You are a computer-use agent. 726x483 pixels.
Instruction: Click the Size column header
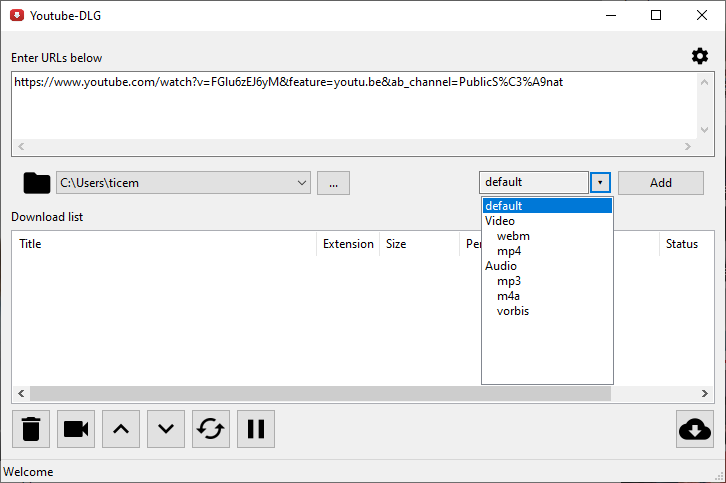coord(419,244)
